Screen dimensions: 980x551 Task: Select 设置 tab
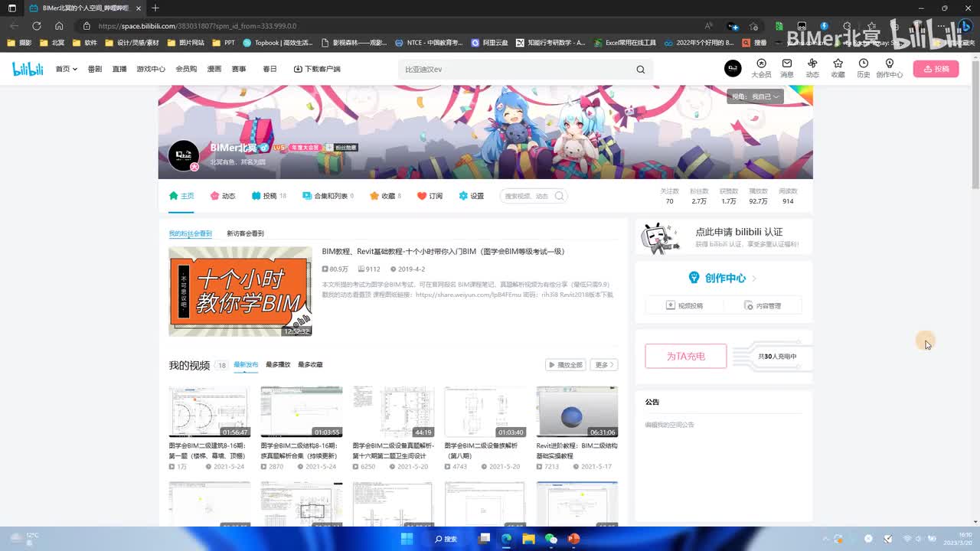[x=471, y=196]
